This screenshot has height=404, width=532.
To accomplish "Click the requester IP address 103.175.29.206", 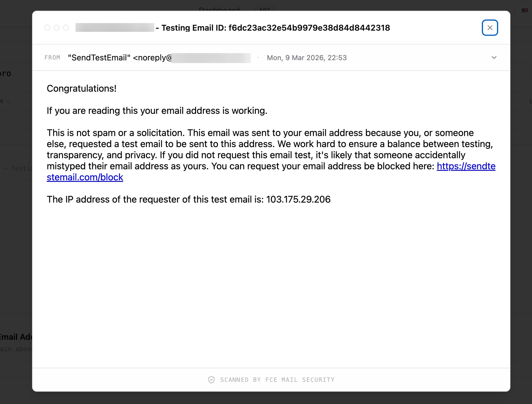I will 298,199.
